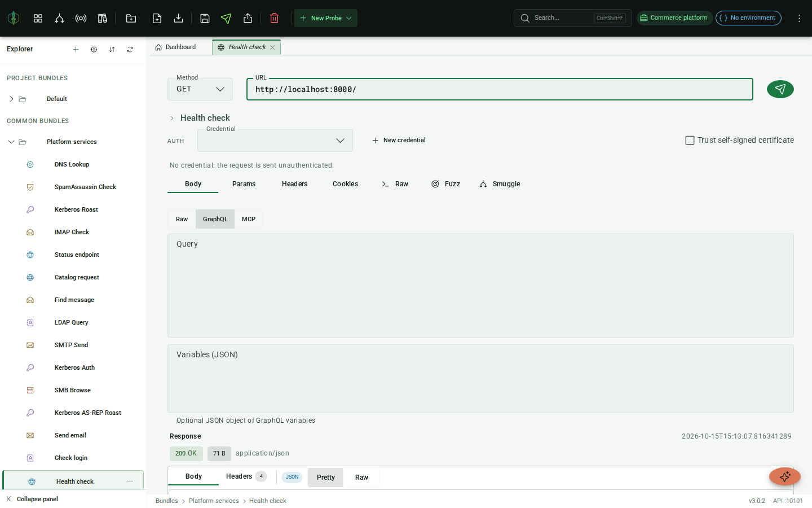Open the New Probe dropdown

(326, 18)
